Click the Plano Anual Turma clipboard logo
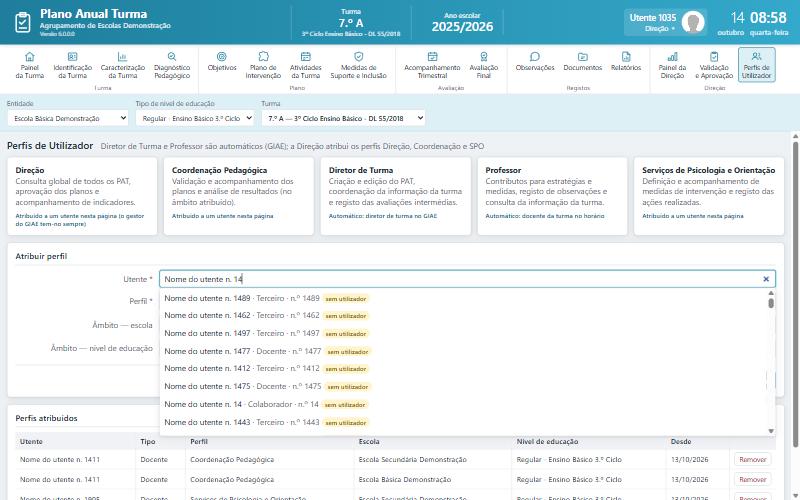The height and width of the screenshot is (500, 800). [23, 22]
